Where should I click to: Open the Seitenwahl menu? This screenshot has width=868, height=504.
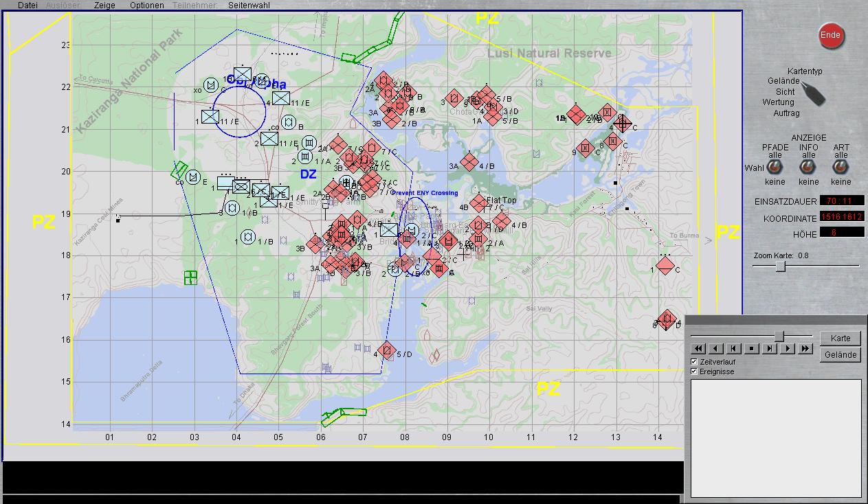pos(249,5)
